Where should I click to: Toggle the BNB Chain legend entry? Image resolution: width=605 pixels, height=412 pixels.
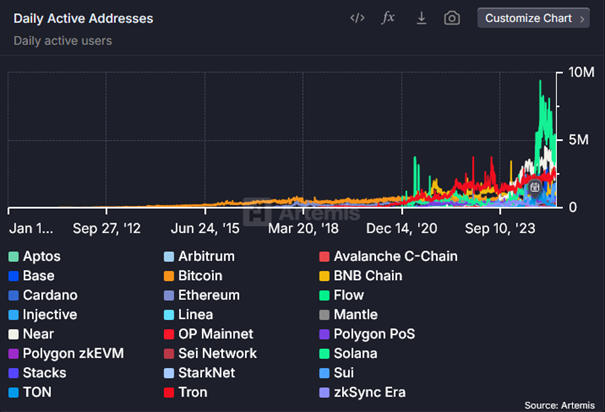tap(361, 276)
